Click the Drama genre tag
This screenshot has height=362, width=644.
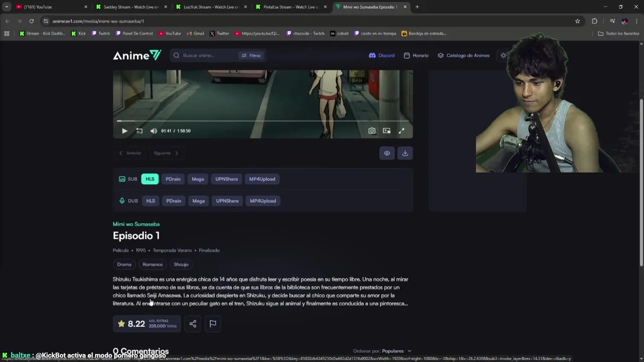[124, 264]
